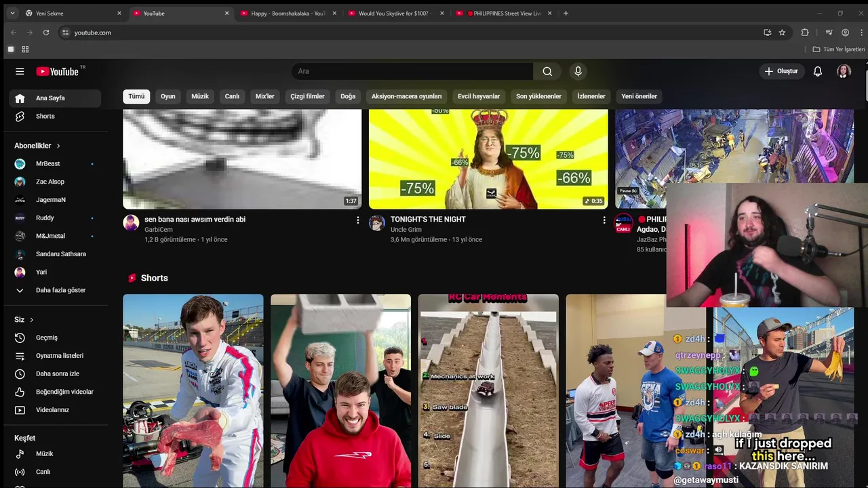Select the Aksiyon-macera oyunları chip
This screenshot has height=488, width=868.
pyautogui.click(x=406, y=96)
